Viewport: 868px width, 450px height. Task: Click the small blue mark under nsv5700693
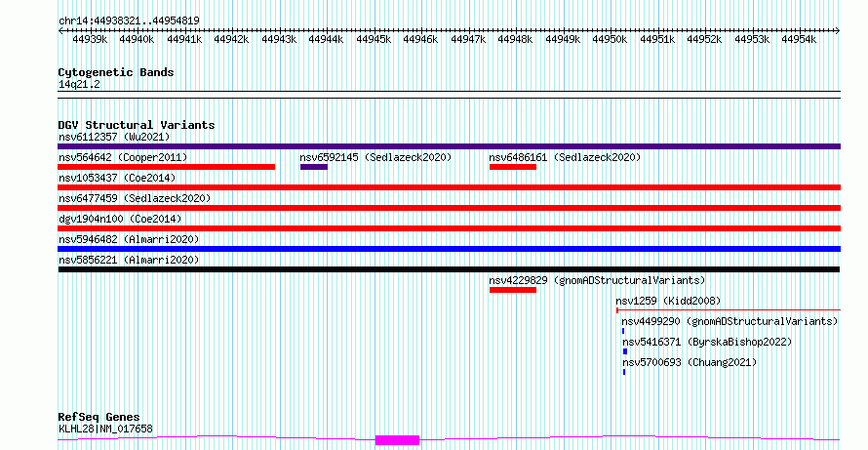pyautogui.click(x=624, y=372)
